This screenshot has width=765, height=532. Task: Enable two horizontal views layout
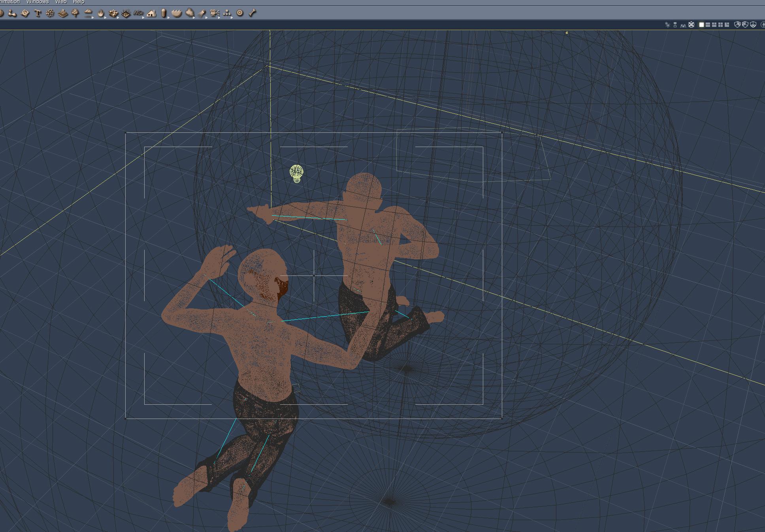click(x=708, y=25)
